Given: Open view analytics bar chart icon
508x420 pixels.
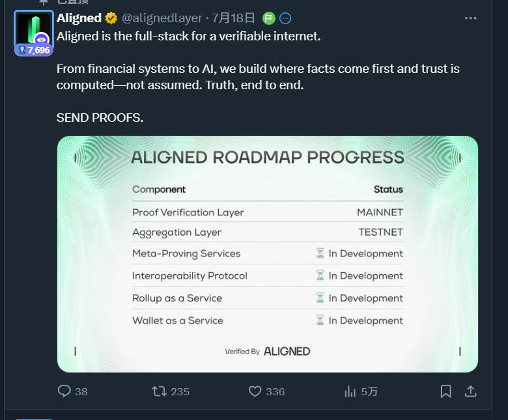Looking at the screenshot, I should point(350,391).
